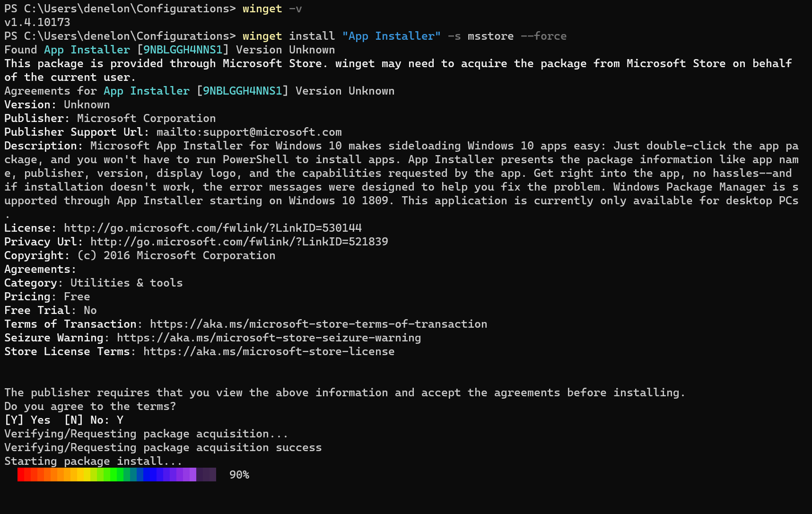Click the highlighted App Installer name

(391, 35)
